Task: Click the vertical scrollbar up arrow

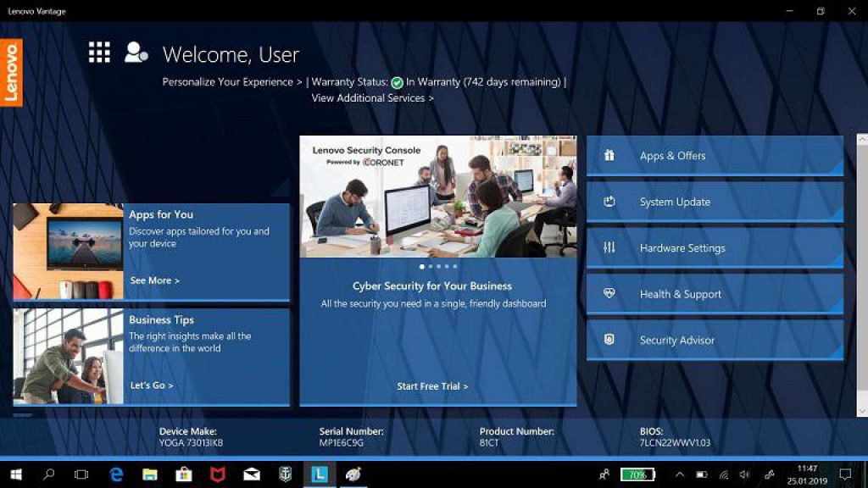Action: pyautogui.click(x=862, y=140)
